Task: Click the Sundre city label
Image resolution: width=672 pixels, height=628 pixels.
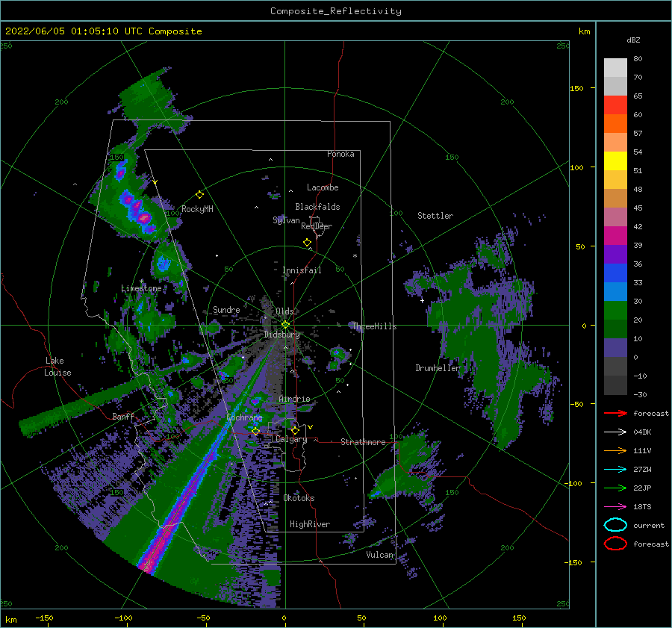Action: coord(226,309)
